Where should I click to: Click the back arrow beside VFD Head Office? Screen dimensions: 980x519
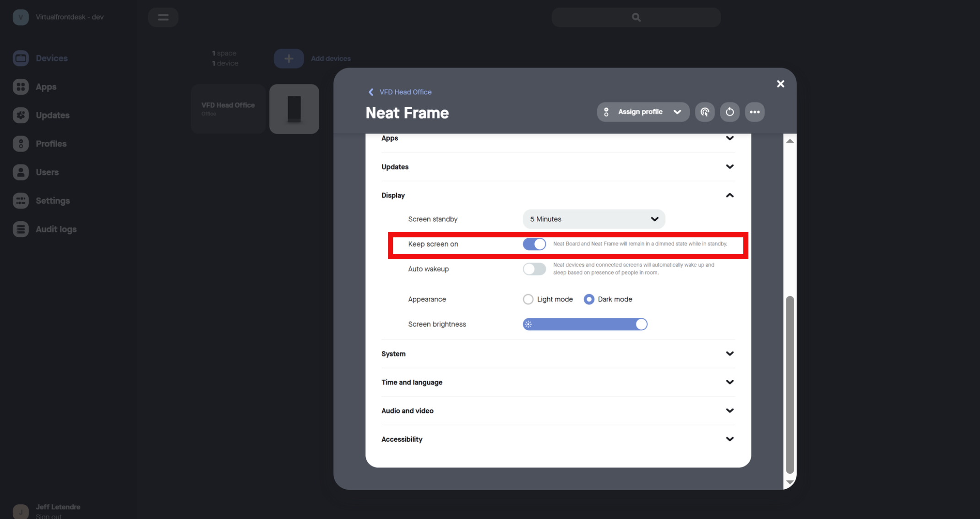tap(371, 92)
